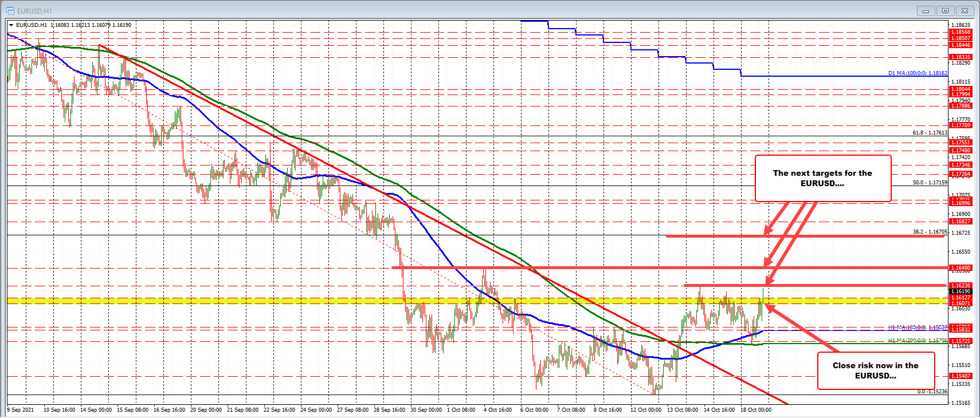This screenshot has width=980, height=418.
Task: Click the triangle beside the EURUSD,H1 quote label
Action: point(11,25)
